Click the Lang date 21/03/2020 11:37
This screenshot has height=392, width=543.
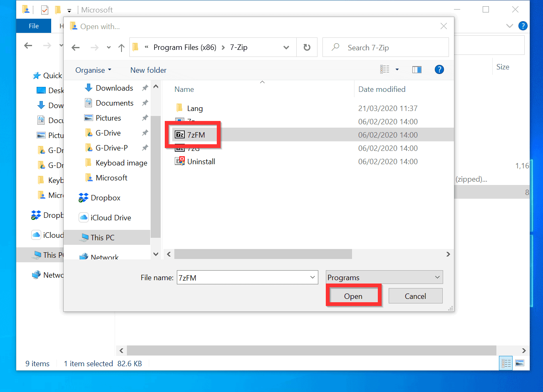pos(388,108)
